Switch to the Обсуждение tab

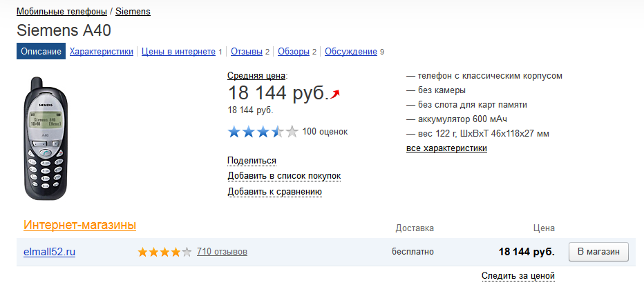[x=351, y=52]
